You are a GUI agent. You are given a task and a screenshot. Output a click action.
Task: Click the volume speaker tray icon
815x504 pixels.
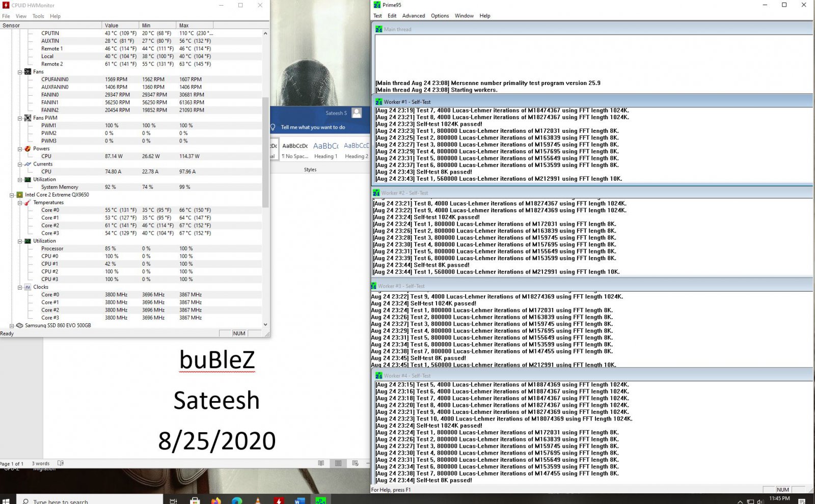(x=760, y=501)
